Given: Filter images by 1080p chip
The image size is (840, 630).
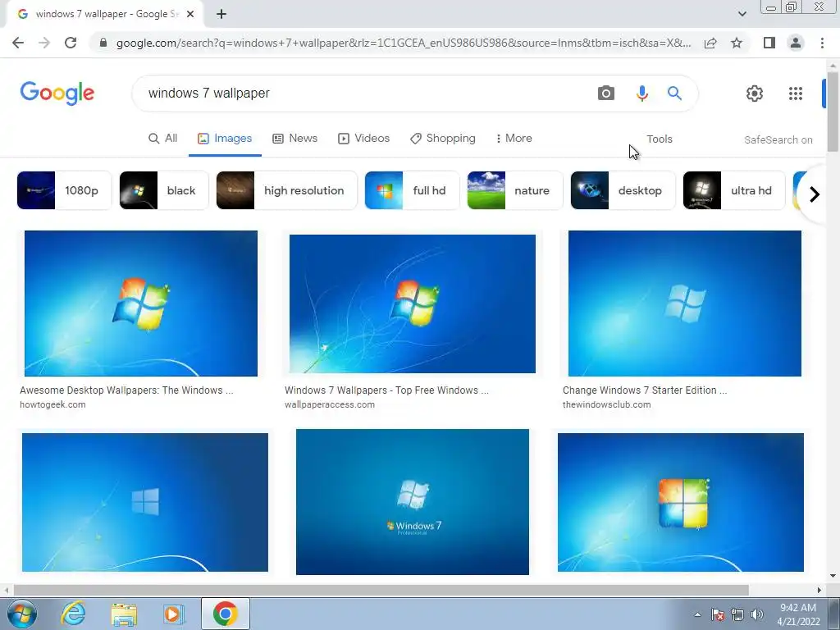Looking at the screenshot, I should [64, 190].
